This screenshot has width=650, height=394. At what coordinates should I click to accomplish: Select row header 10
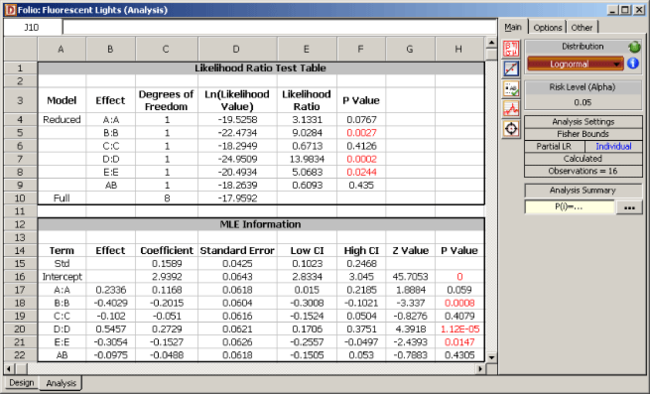pyautogui.click(x=20, y=198)
